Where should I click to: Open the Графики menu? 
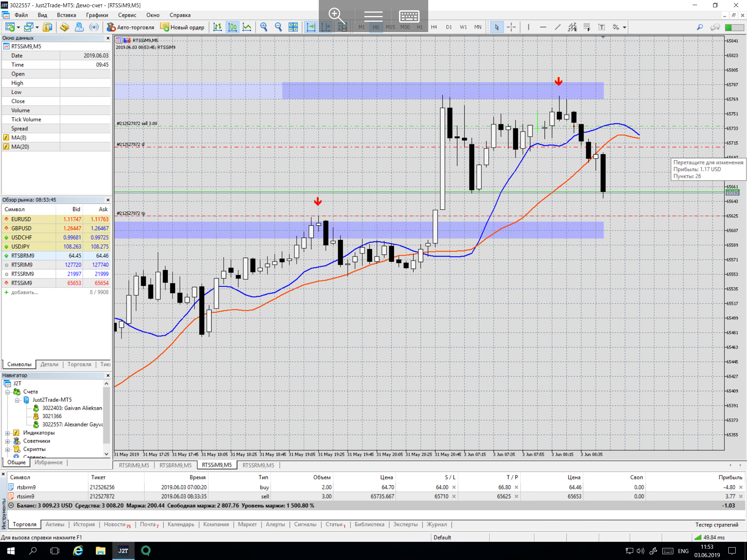97,15
